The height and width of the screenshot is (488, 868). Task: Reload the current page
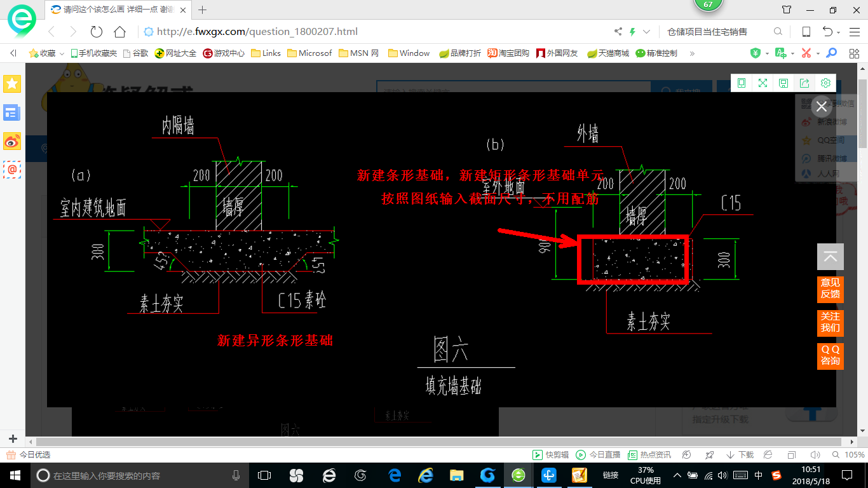[97, 32]
